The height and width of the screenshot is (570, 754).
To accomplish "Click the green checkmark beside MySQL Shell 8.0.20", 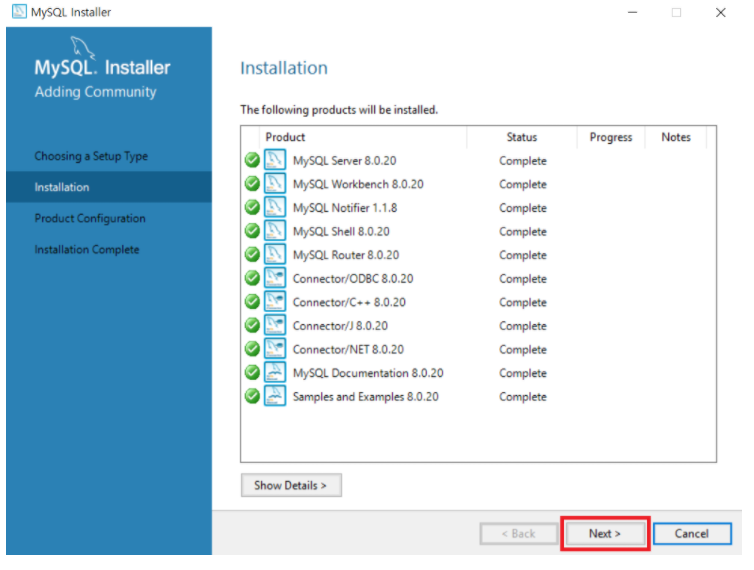I will click(252, 231).
